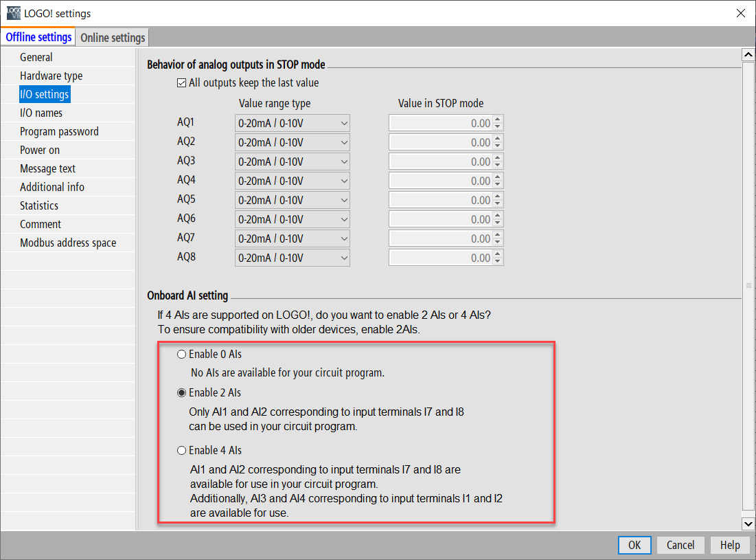
Task: Select Enable 4 AIs radio button
Action: (x=181, y=451)
